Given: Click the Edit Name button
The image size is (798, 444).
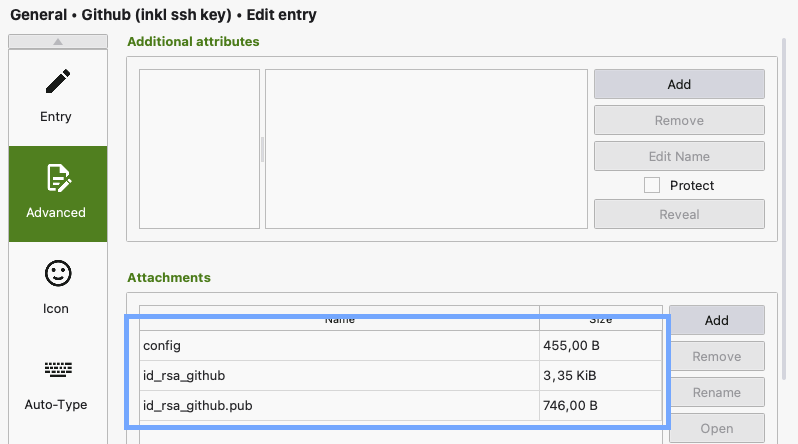Looking at the screenshot, I should [x=679, y=156].
